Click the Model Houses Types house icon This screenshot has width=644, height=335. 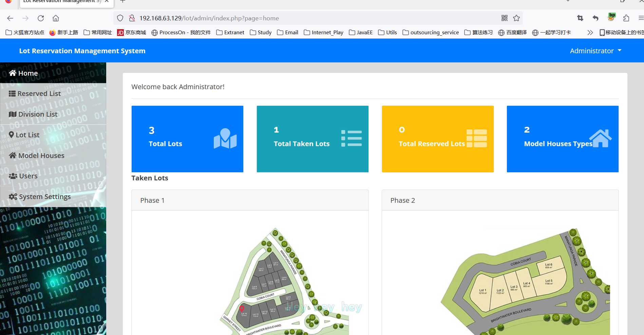[600, 138]
